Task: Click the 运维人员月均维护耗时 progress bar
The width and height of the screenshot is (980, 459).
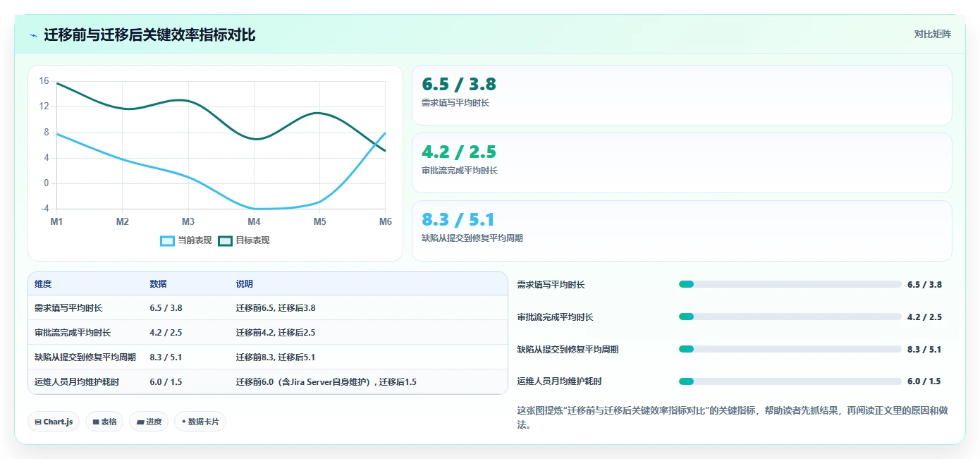Action: pyautogui.click(x=790, y=381)
